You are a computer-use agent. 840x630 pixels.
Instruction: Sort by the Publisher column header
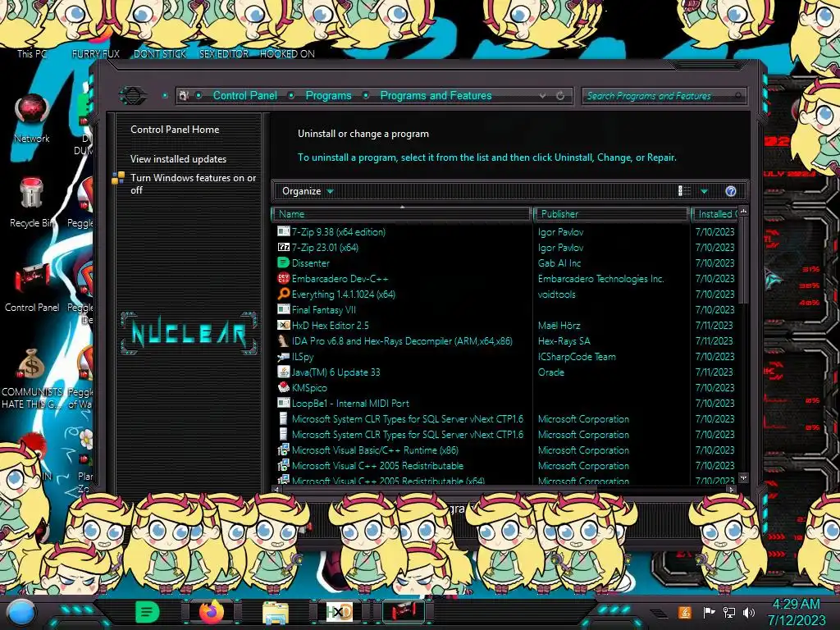coord(610,214)
